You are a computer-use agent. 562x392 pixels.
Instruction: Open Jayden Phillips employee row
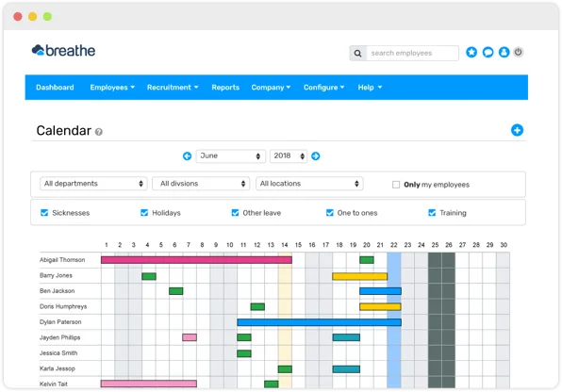click(x=59, y=337)
